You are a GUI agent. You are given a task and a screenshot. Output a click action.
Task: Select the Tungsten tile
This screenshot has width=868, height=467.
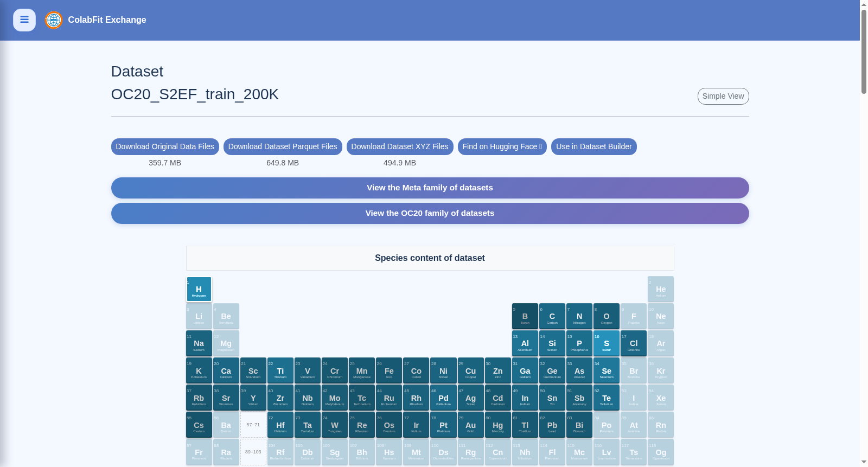pos(335,425)
